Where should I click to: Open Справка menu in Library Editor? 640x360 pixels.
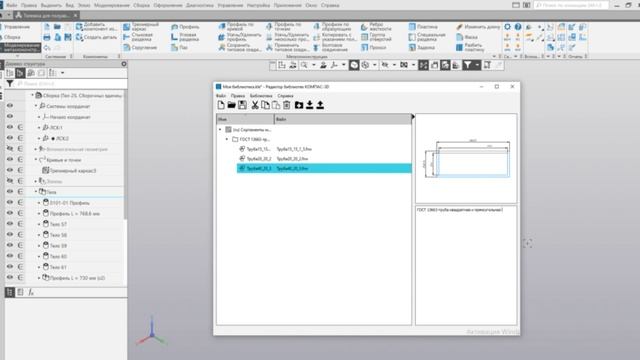[x=285, y=96]
